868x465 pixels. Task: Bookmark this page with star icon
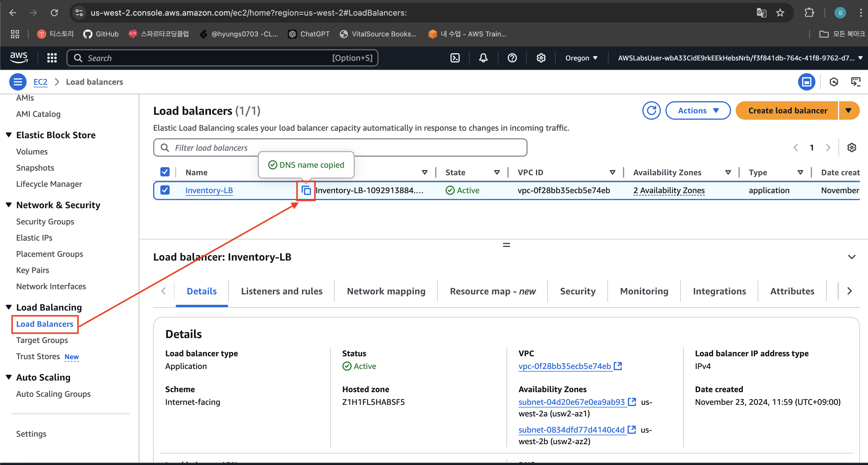780,13
